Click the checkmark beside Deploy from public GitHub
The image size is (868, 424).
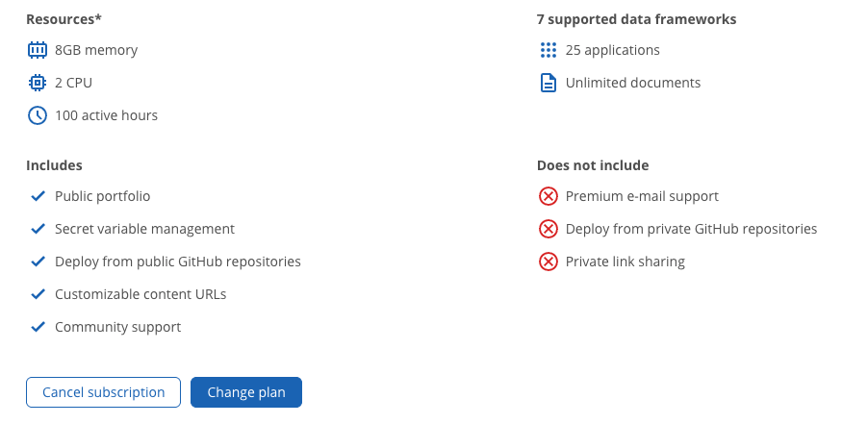coord(38,262)
